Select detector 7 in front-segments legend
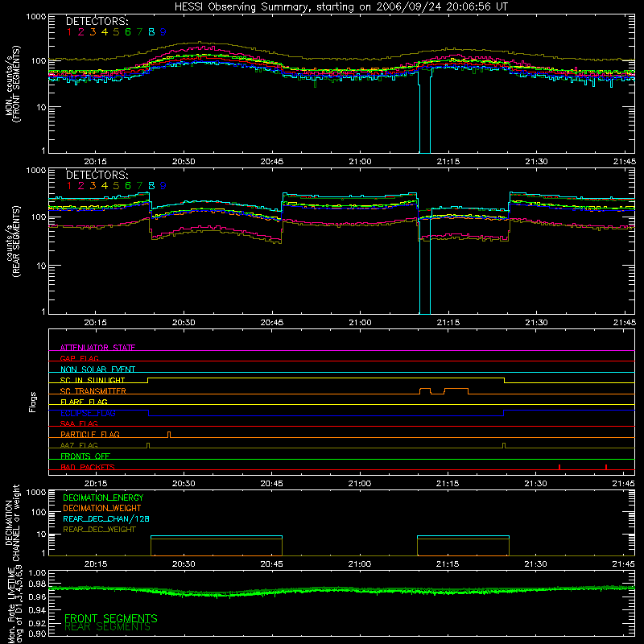Image resolution: width=644 pixels, height=644 pixels. (x=139, y=31)
